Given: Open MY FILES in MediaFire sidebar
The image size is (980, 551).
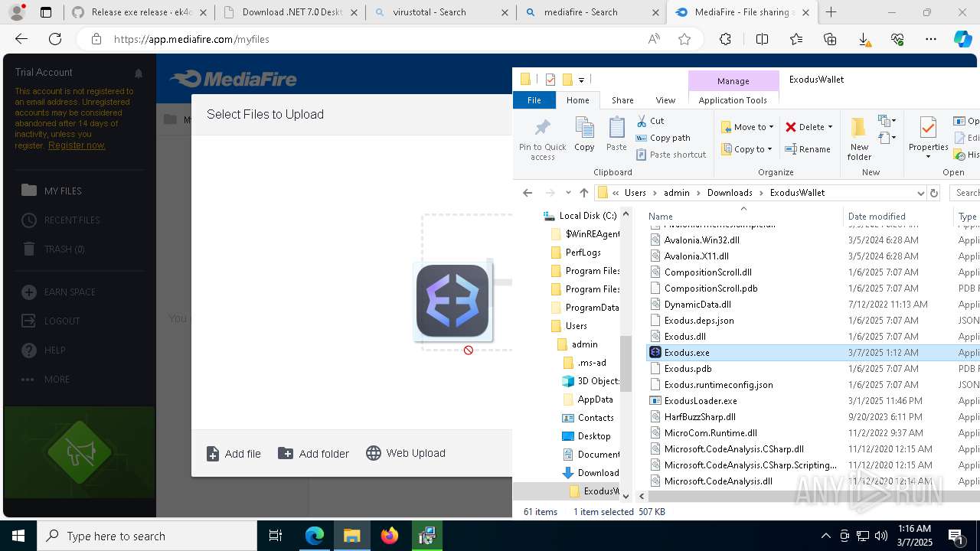Looking at the screenshot, I should [x=63, y=191].
